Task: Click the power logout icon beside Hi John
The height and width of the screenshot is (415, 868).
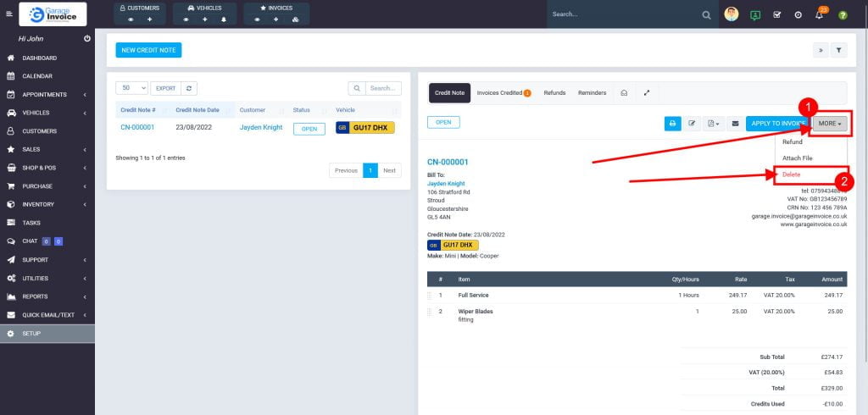Action: click(x=87, y=39)
